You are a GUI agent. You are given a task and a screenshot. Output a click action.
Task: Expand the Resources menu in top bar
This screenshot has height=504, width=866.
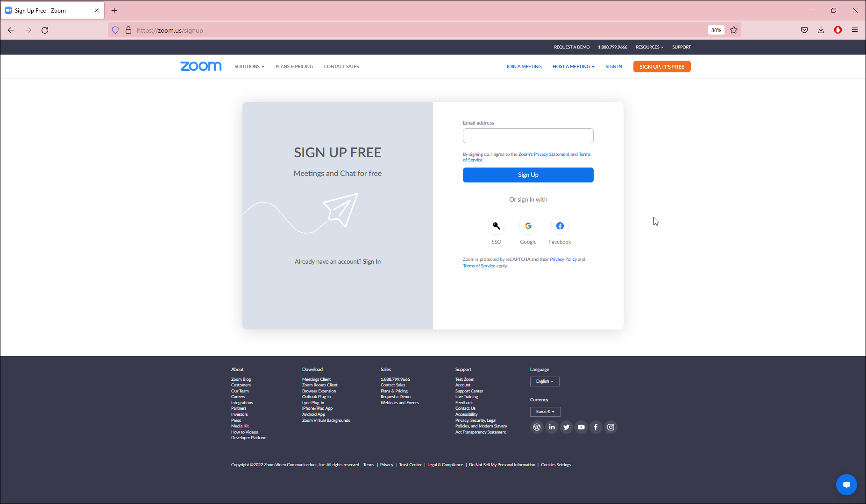649,47
